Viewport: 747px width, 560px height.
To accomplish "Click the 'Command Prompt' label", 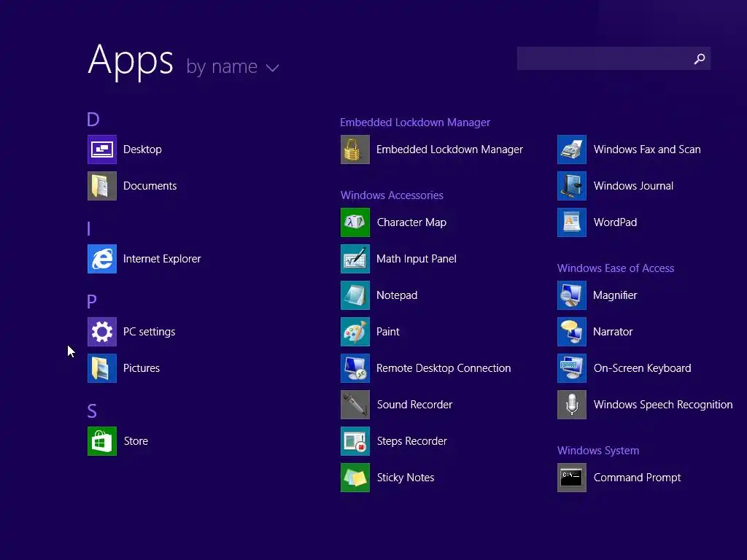I will point(637,478).
